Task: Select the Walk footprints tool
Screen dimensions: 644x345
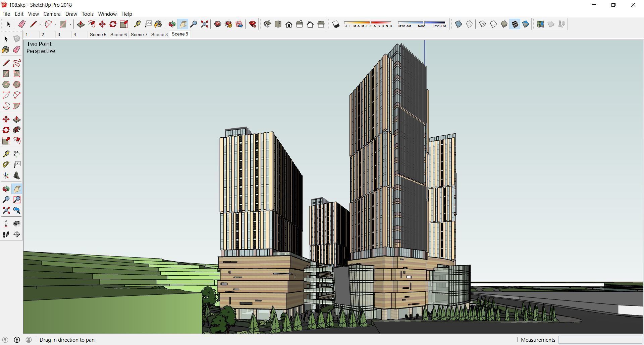Action: tap(6, 234)
